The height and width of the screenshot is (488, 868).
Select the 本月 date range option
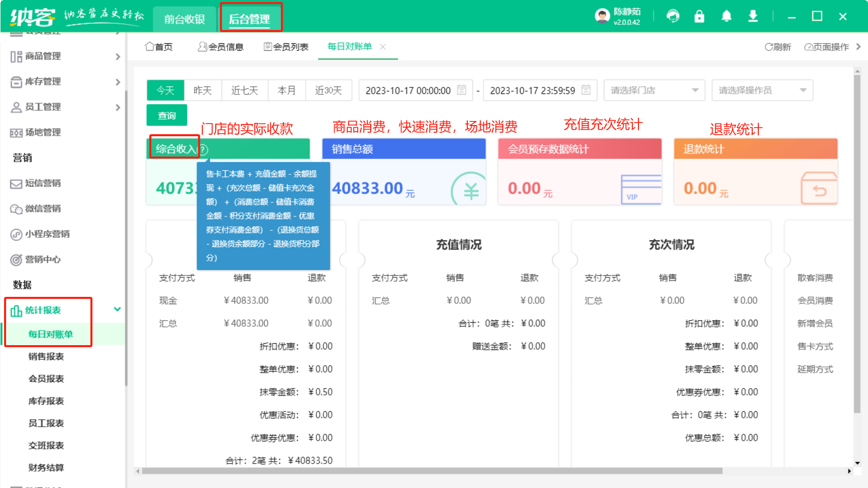pyautogui.click(x=286, y=90)
